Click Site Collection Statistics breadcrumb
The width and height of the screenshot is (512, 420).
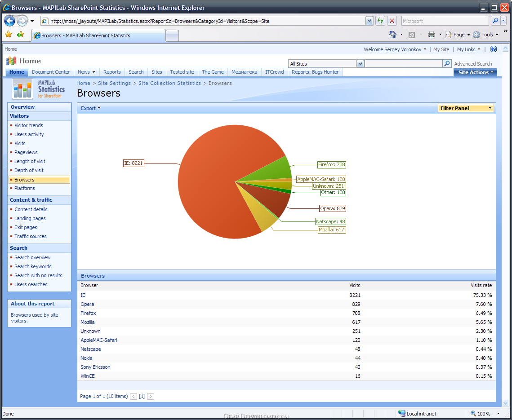(169, 83)
